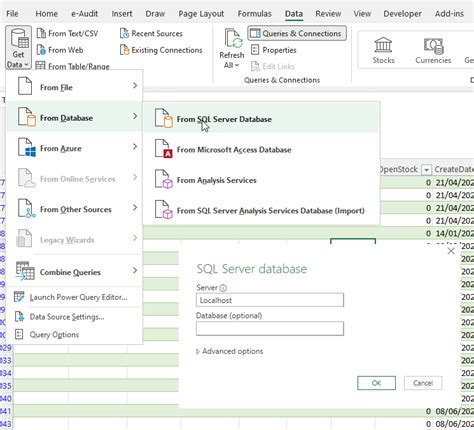Image resolution: width=474 pixels, height=430 pixels.
Task: Select the From Database menu entry
Action: (x=75, y=117)
